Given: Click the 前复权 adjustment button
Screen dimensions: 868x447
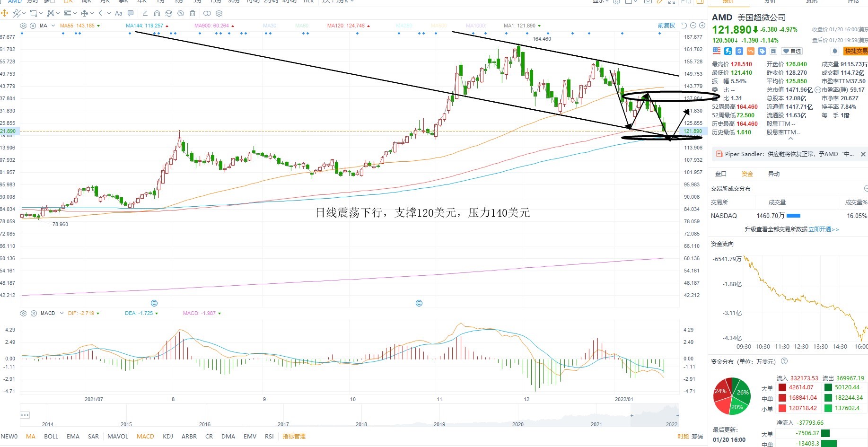Looking at the screenshot, I should [x=666, y=26].
